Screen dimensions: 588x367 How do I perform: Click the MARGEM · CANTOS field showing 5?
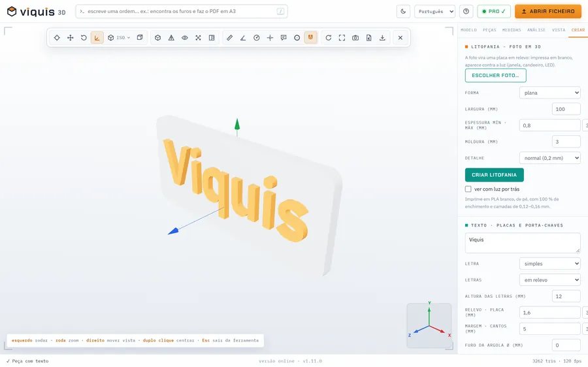[549, 328]
